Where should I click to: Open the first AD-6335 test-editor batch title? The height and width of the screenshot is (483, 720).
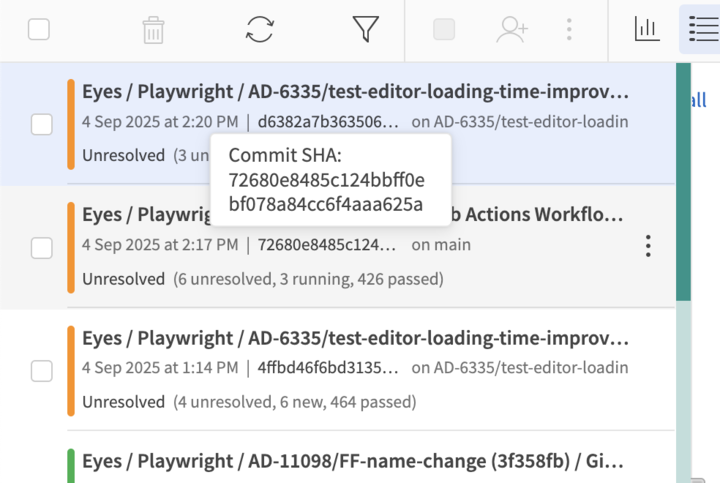click(355, 93)
